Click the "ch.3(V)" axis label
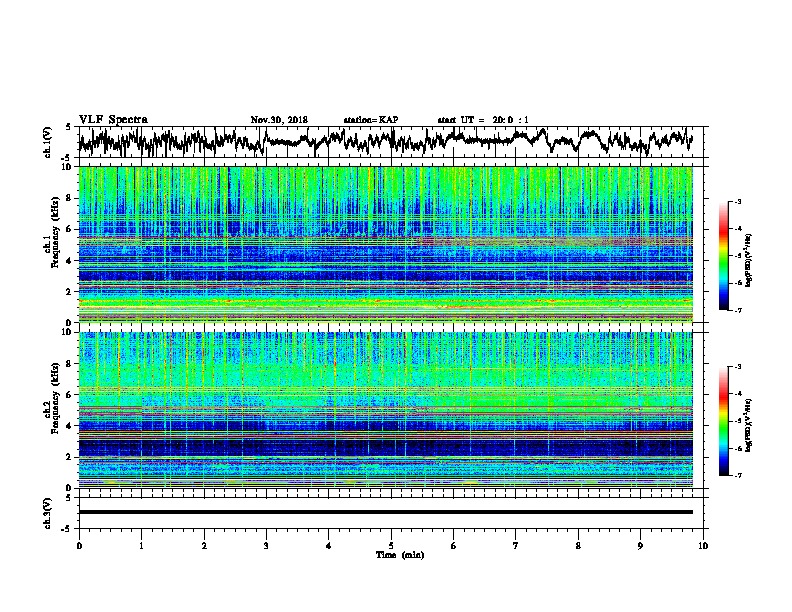Image resolution: width=792 pixels, height=612 pixels. [47, 513]
